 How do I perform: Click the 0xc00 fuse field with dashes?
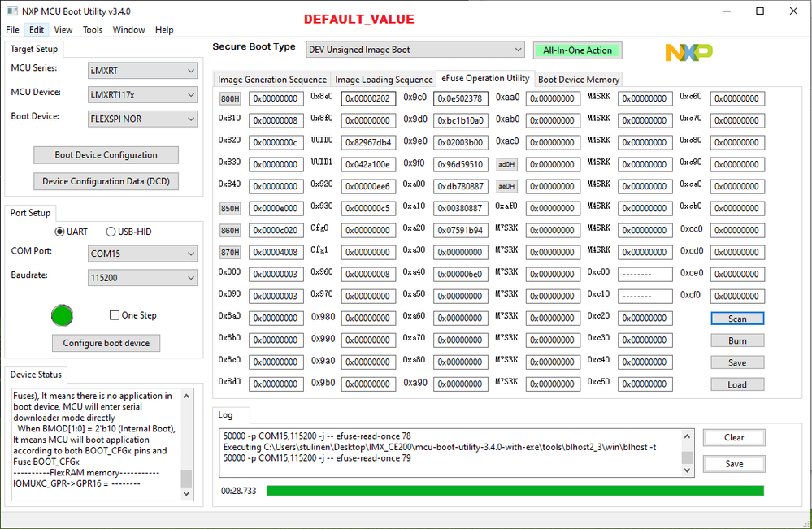click(645, 275)
